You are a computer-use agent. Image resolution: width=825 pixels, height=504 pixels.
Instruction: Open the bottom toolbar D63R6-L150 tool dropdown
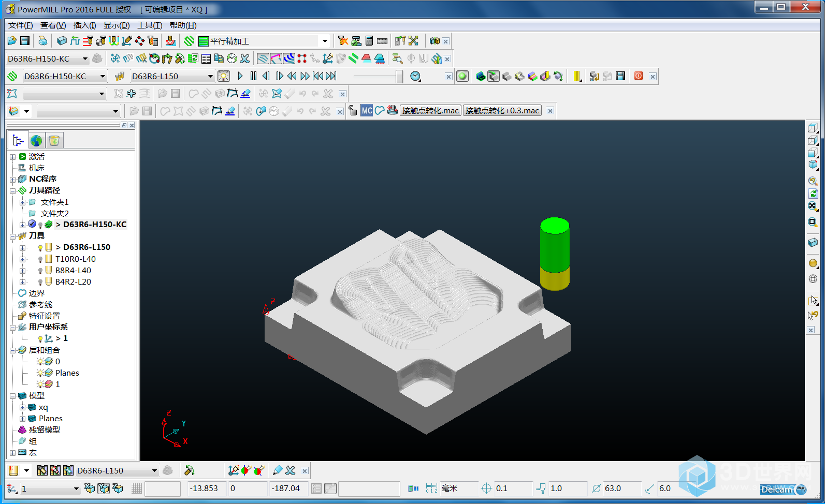[x=154, y=470]
